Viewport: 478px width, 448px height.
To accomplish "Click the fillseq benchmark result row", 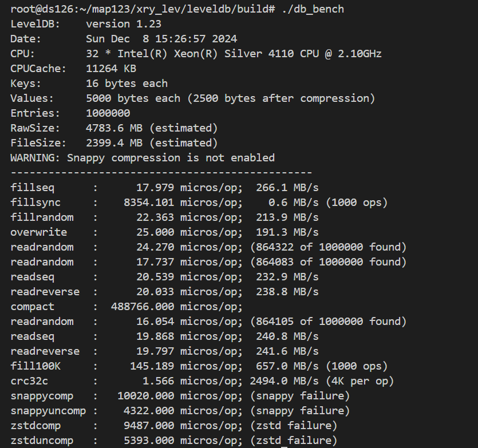I will [164, 188].
